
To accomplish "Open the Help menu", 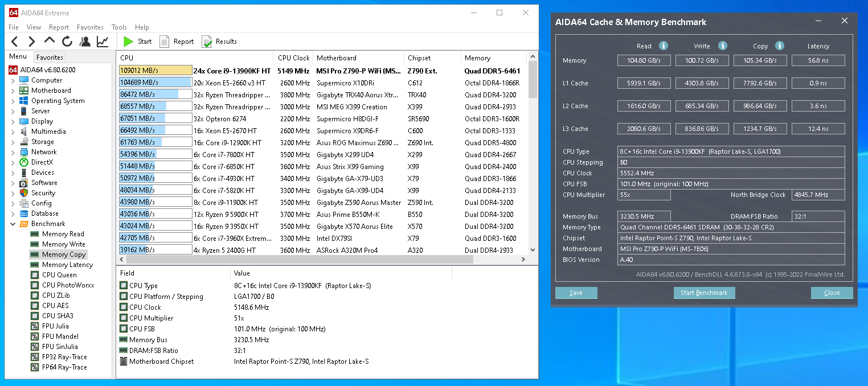I will click(142, 27).
